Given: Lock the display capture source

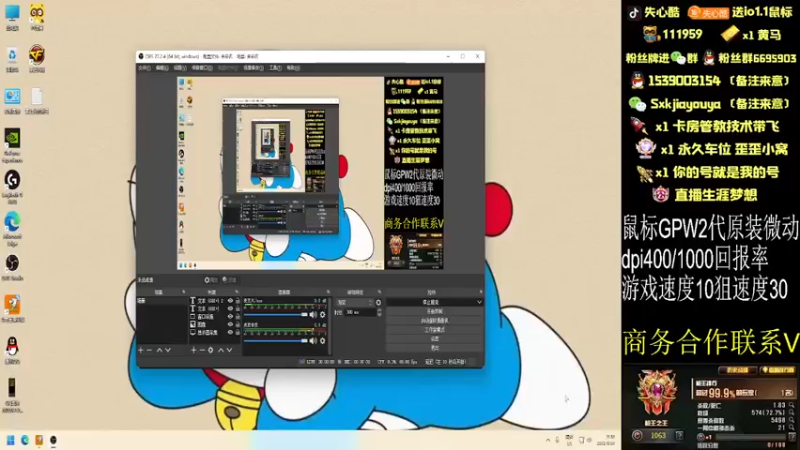Looking at the screenshot, I should click(x=237, y=332).
